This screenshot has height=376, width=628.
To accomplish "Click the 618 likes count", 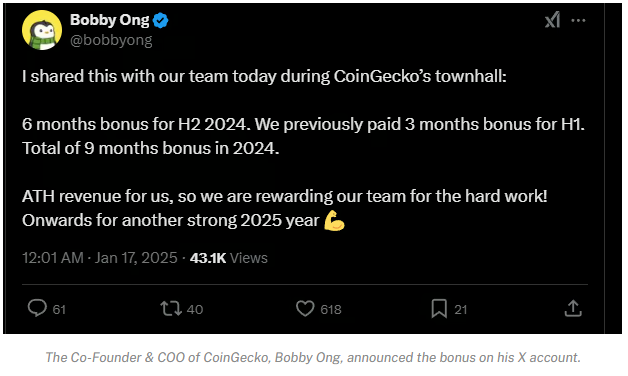I will coord(331,309).
